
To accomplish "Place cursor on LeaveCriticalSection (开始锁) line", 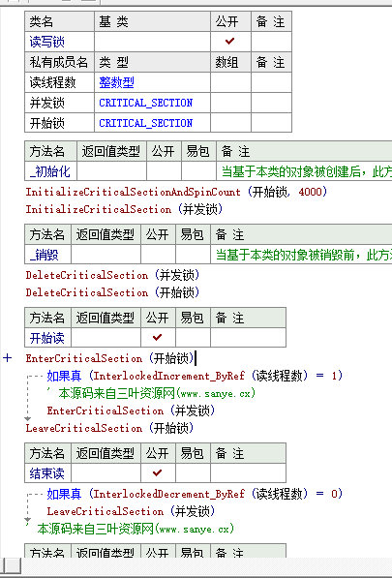I will (109, 428).
